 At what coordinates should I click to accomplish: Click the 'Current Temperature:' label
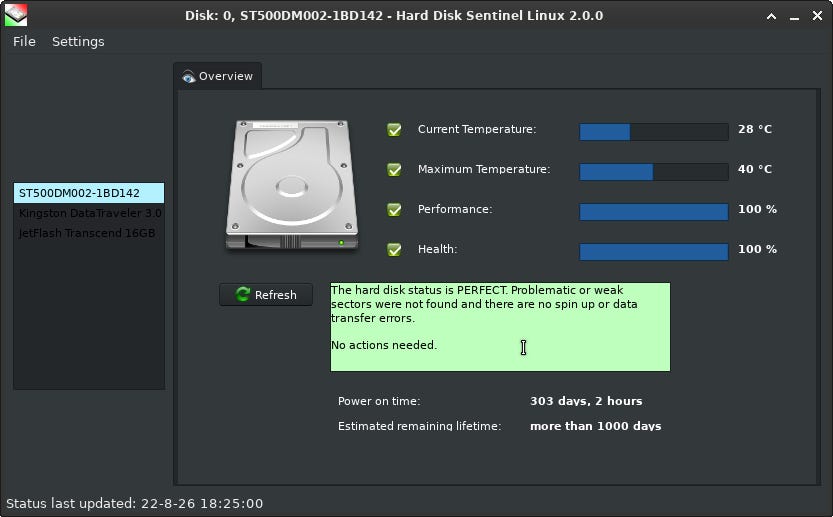point(477,129)
